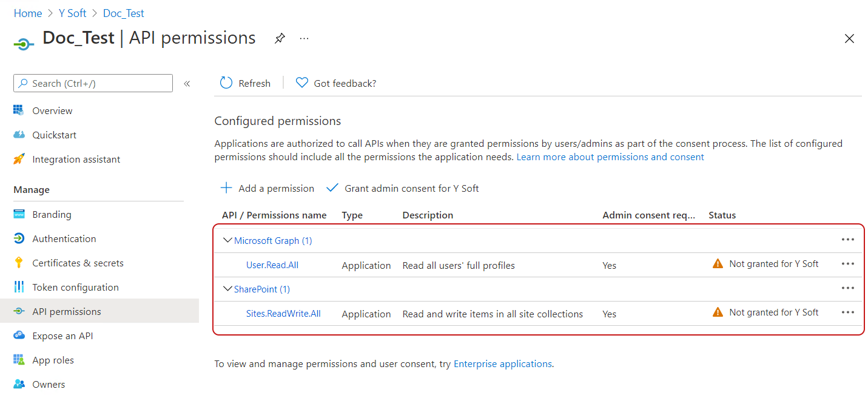The image size is (868, 395).
Task: Click the pin icon next to the title
Action: [x=279, y=39]
